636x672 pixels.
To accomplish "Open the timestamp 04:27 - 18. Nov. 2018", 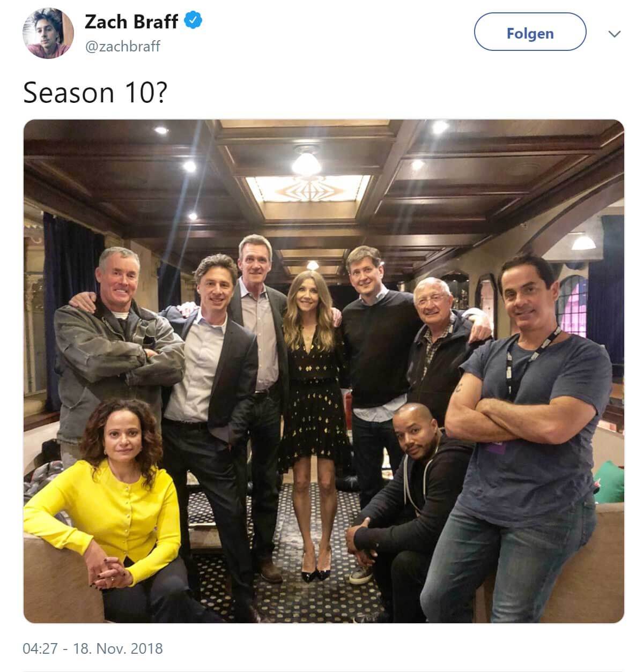I will (93, 648).
